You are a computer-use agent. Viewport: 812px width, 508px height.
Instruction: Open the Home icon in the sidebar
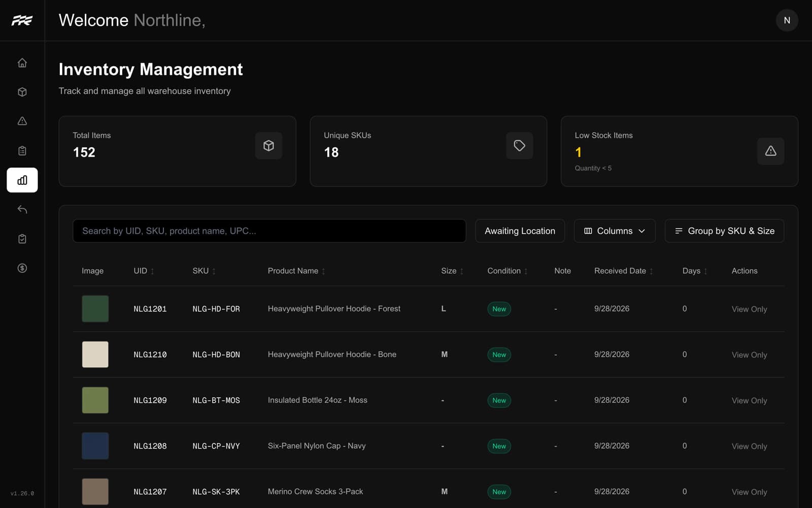(22, 62)
